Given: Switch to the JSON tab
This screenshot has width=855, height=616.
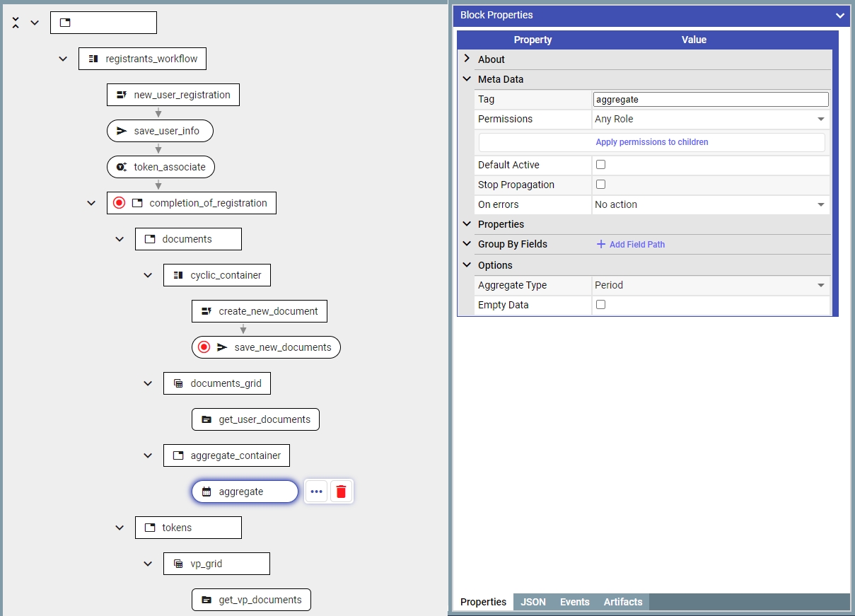Looking at the screenshot, I should coord(533,602).
